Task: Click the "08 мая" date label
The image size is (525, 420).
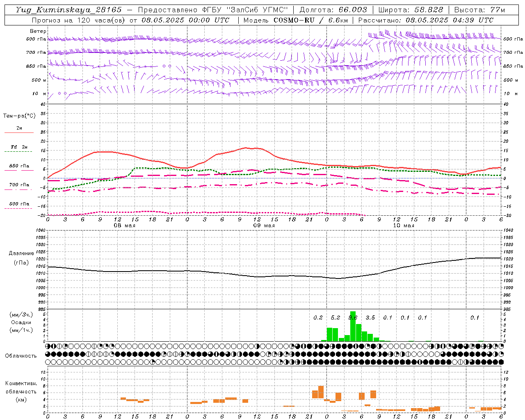Action: tap(125, 226)
